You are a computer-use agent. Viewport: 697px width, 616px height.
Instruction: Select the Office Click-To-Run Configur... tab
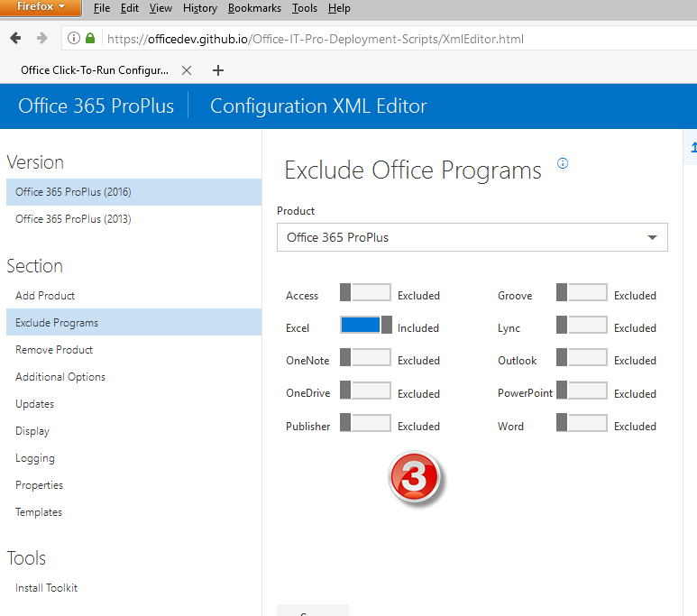click(95, 70)
